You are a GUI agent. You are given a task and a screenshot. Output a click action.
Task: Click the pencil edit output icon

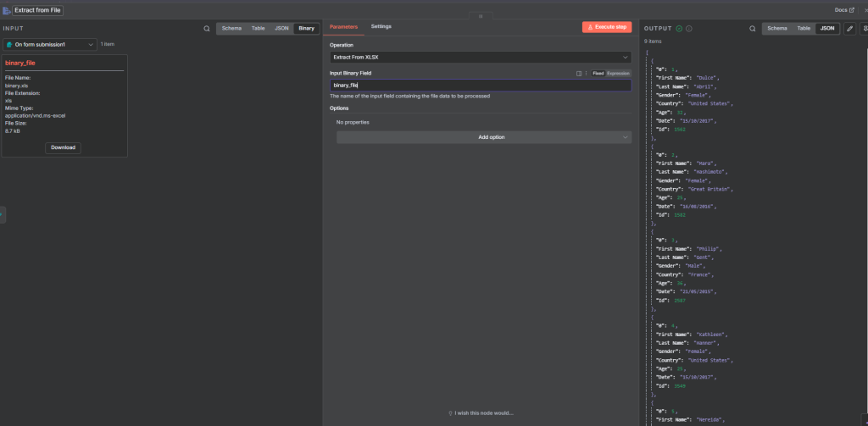point(850,28)
